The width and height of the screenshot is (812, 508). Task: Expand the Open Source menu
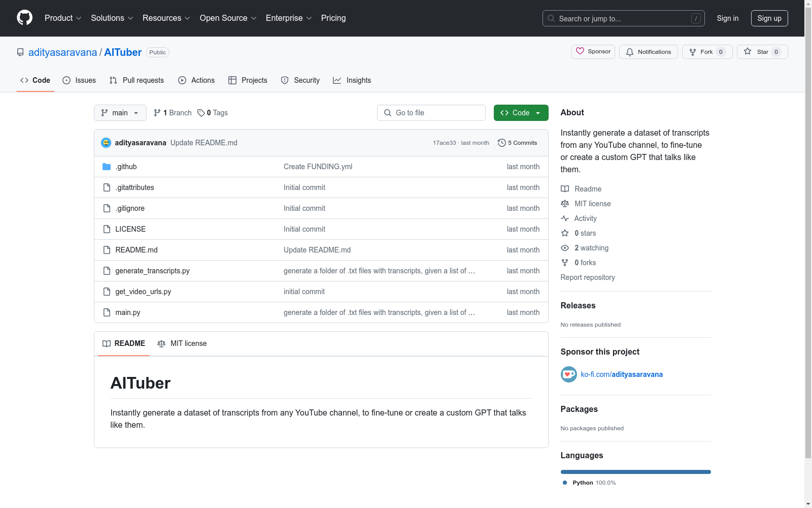[x=228, y=18]
